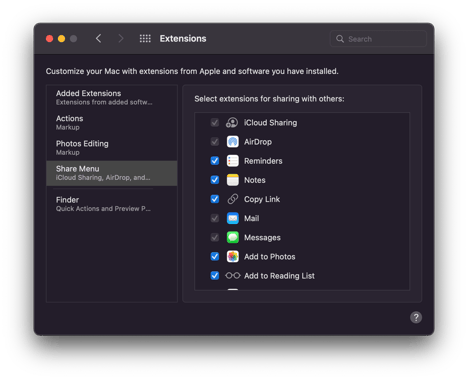Viewport: 468px width, 380px height.
Task: Toggle the iCloud Sharing checkbox
Action: coord(215,123)
